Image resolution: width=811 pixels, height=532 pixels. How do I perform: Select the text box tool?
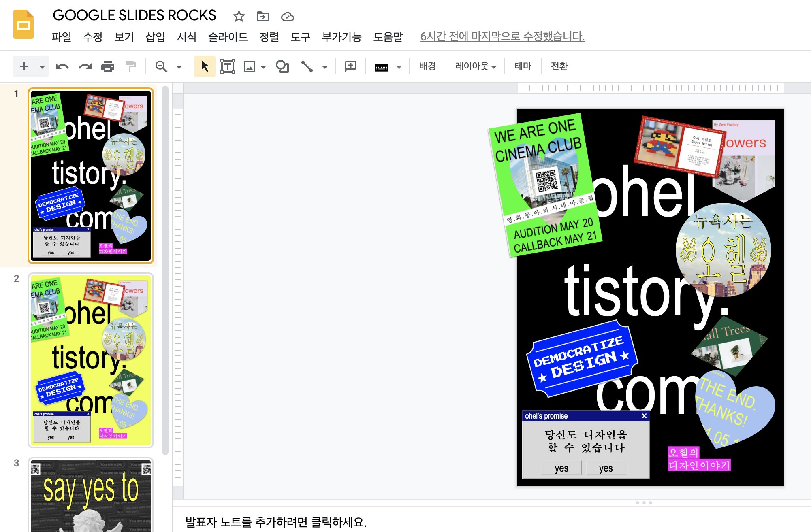pos(227,66)
